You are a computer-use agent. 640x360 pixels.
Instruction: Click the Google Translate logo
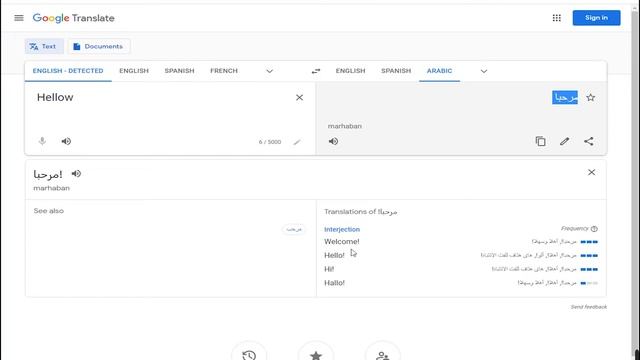click(x=73, y=18)
